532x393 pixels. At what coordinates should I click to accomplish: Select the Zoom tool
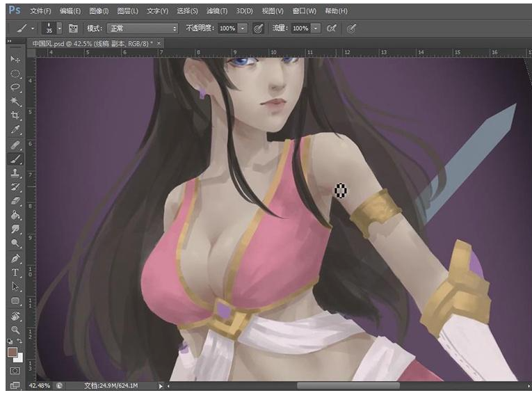[15, 330]
